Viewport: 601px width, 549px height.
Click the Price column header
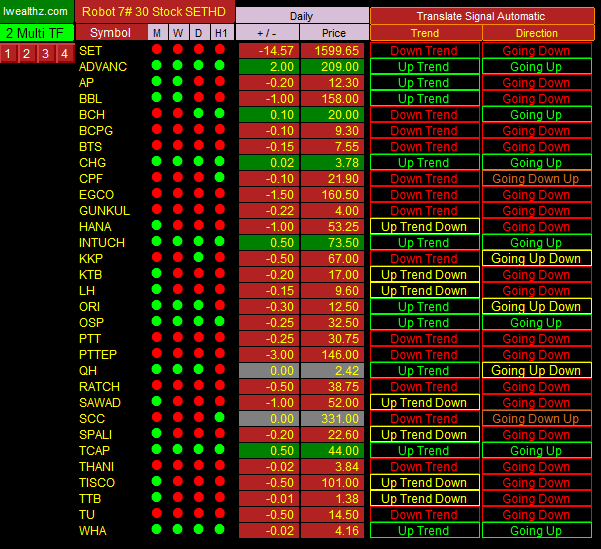(334, 33)
